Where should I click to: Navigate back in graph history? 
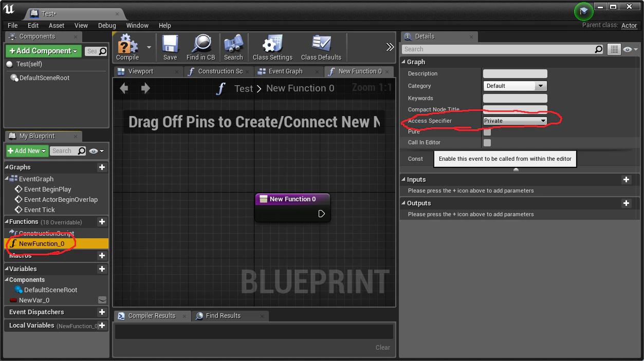tap(124, 88)
